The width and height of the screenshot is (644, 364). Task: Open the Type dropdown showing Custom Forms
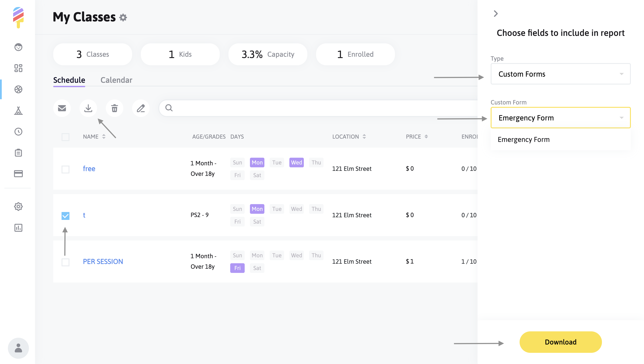click(x=560, y=74)
